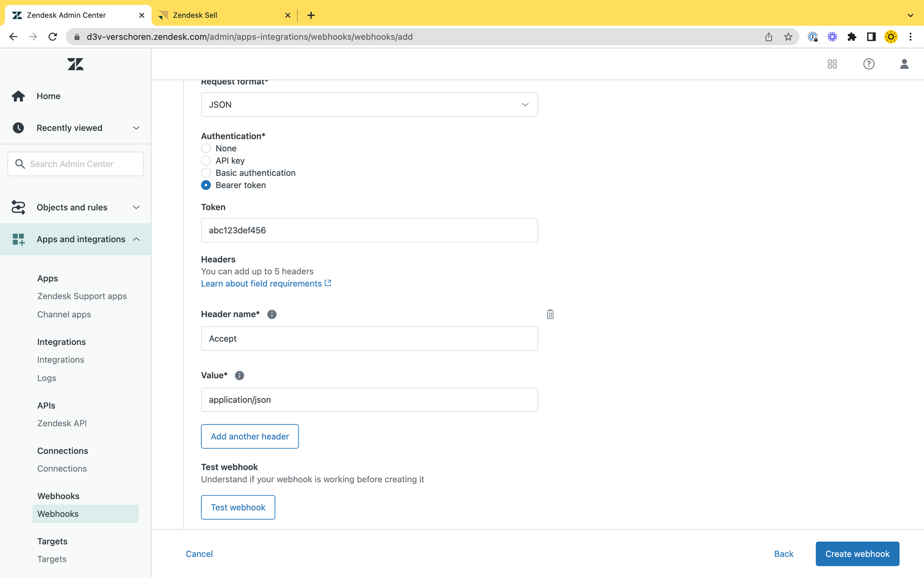
Task: Click the Zendesk logo in sidebar
Action: pyautogui.click(x=75, y=64)
